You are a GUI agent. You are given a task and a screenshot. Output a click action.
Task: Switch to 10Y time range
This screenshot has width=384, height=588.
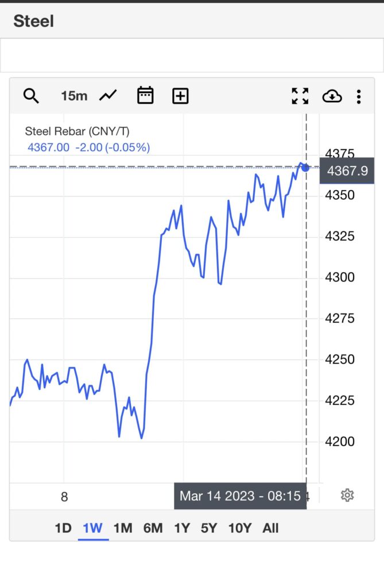tap(239, 528)
